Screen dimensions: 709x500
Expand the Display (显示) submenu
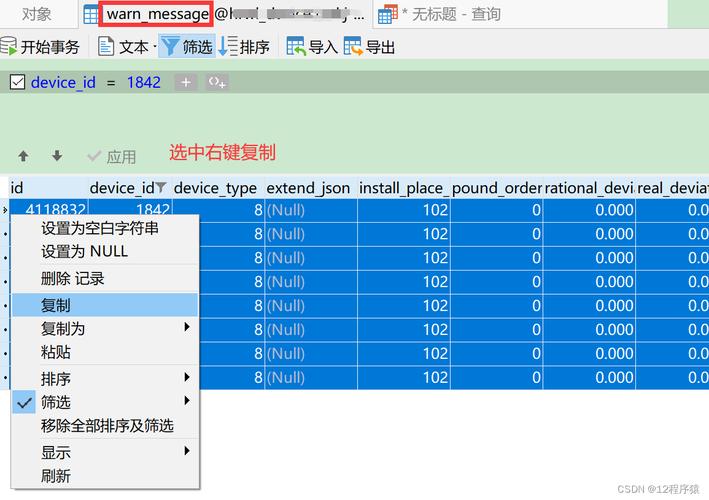(x=105, y=452)
